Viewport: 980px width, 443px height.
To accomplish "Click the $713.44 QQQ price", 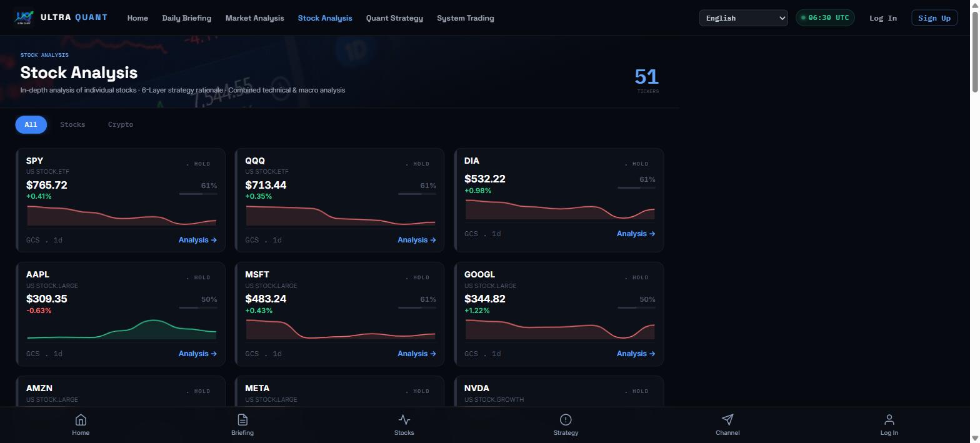I will (x=266, y=185).
